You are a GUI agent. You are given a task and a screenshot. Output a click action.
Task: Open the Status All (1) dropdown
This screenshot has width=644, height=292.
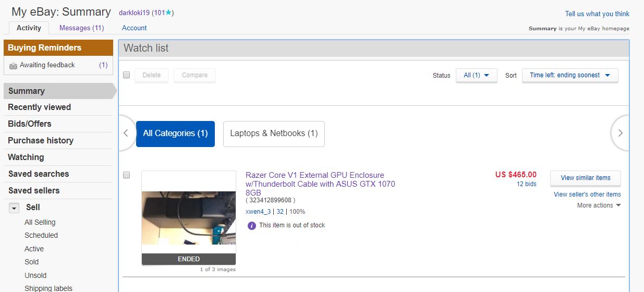click(x=477, y=75)
